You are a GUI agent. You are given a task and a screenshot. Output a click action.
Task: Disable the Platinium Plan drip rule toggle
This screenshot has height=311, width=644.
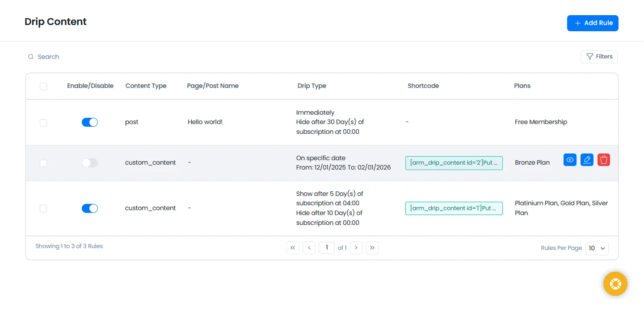coord(90,208)
